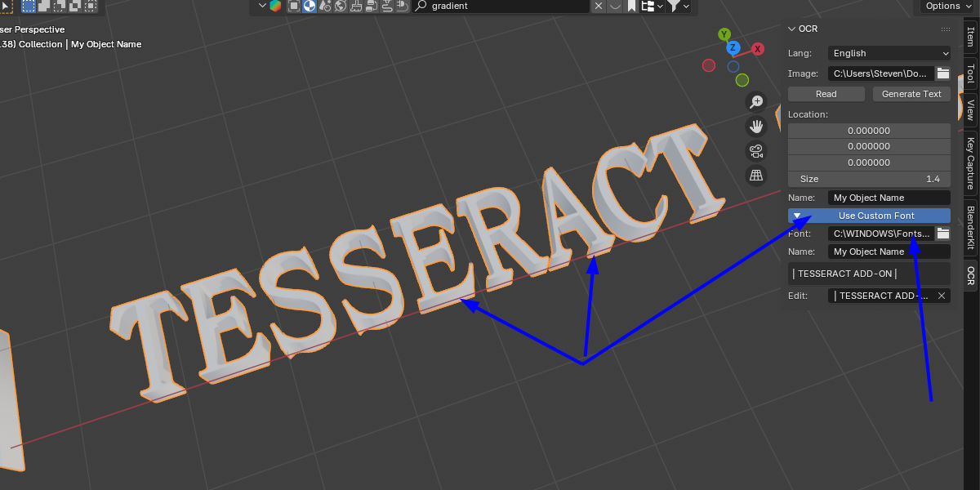Click the red X axis gizmo ball
980x490 pixels.
758,49
